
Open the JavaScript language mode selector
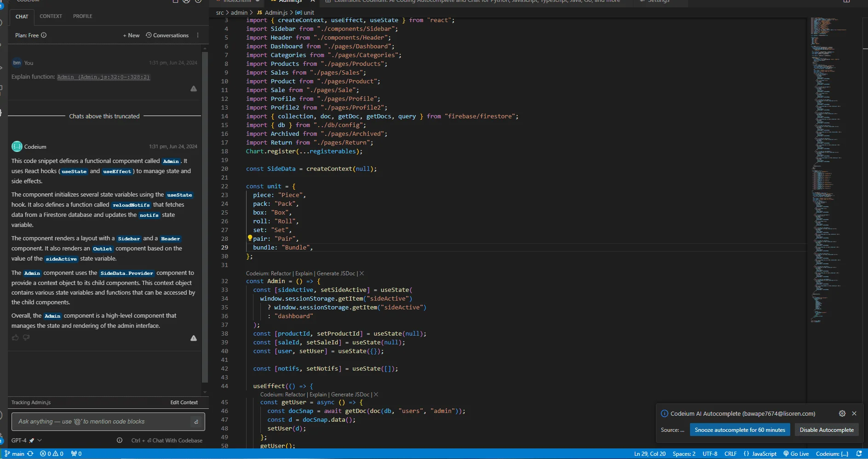(x=760, y=453)
